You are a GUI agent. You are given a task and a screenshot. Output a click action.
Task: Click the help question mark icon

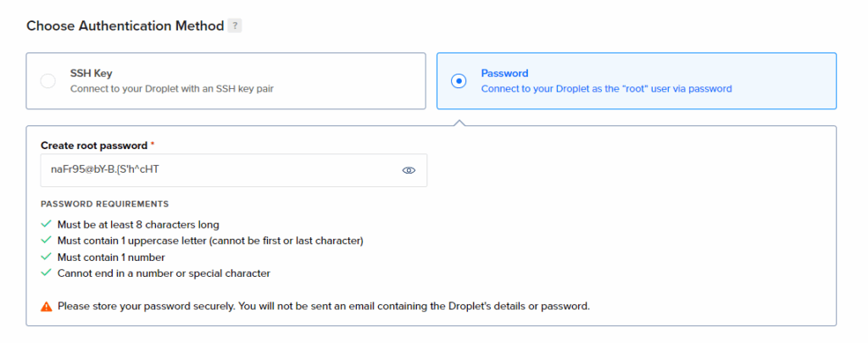(x=235, y=26)
